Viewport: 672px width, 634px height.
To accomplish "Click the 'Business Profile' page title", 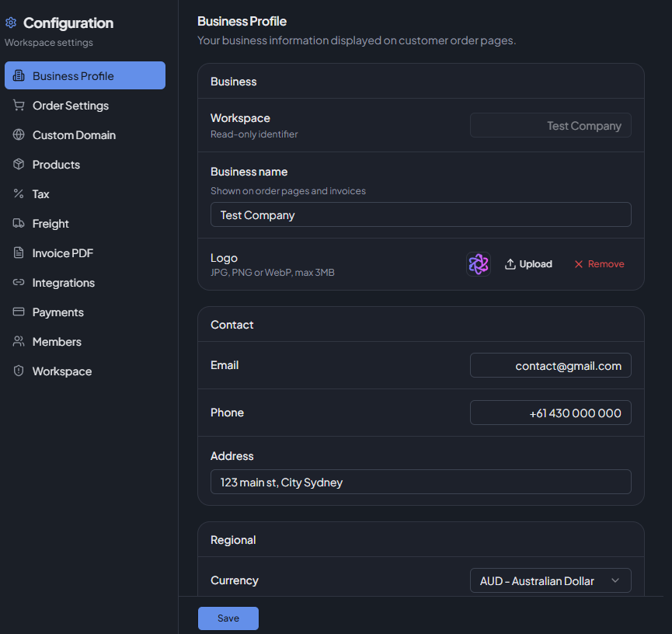I will coord(242,21).
